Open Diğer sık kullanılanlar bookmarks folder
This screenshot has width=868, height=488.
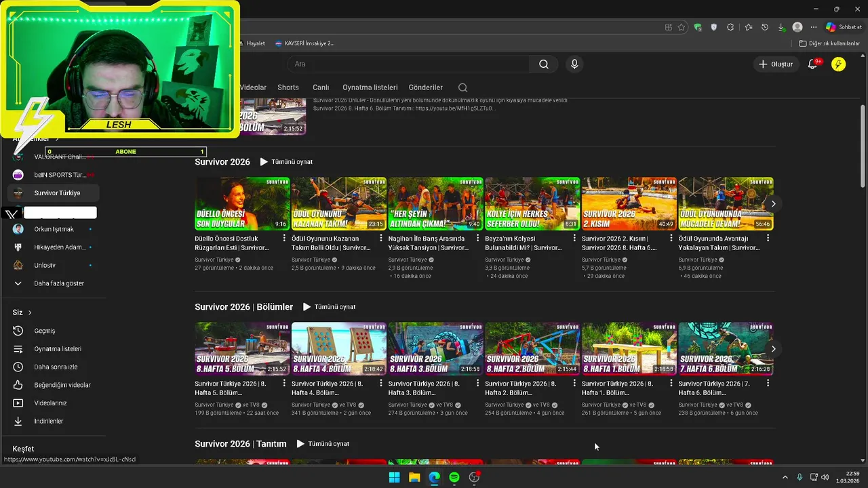click(x=829, y=43)
